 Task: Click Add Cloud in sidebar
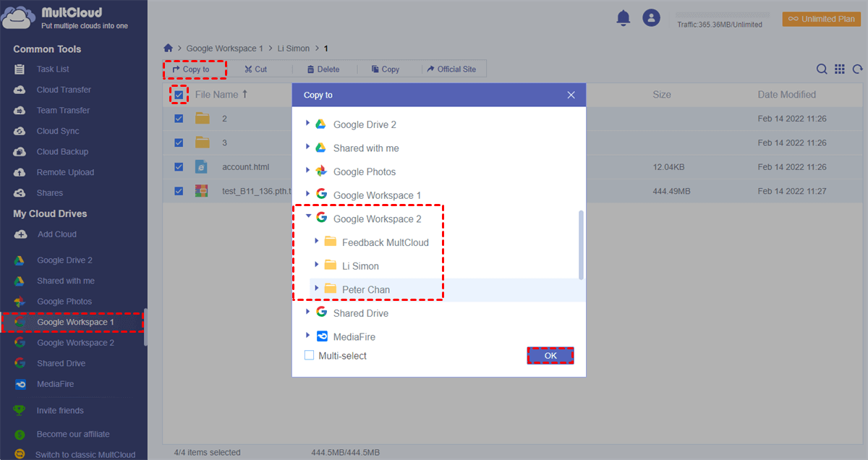56,234
